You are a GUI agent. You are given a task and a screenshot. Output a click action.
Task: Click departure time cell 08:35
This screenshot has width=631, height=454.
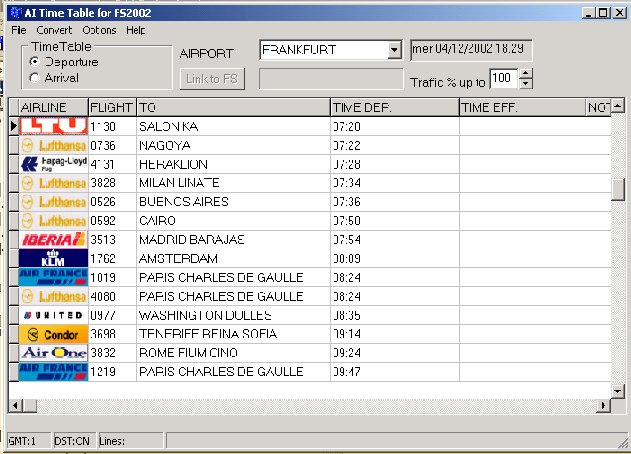click(395, 315)
